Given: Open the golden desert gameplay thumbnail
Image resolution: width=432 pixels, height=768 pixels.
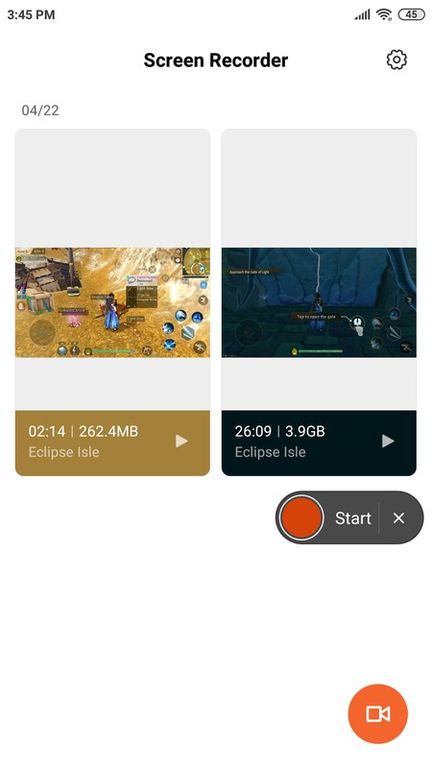Looking at the screenshot, I should point(113,302).
